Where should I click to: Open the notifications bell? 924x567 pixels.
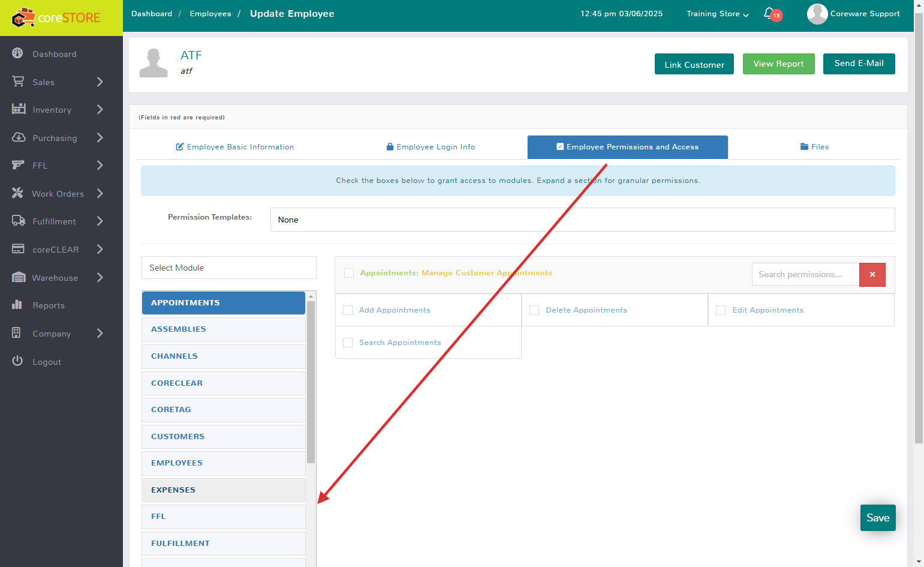click(x=769, y=13)
